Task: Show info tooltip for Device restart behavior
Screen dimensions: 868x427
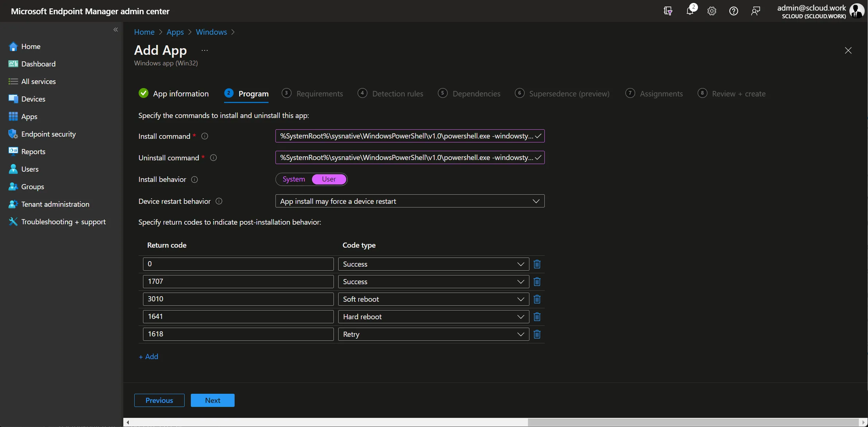Action: tap(219, 201)
